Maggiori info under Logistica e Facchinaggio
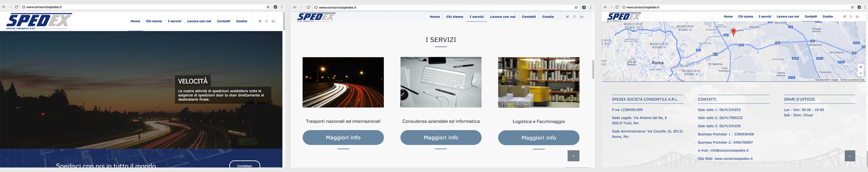This screenshot has height=172, width=868. [x=539, y=138]
